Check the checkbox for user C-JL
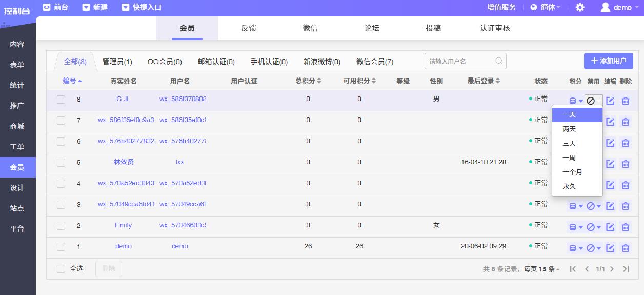Image resolution: width=644 pixels, height=295 pixels. [x=61, y=100]
